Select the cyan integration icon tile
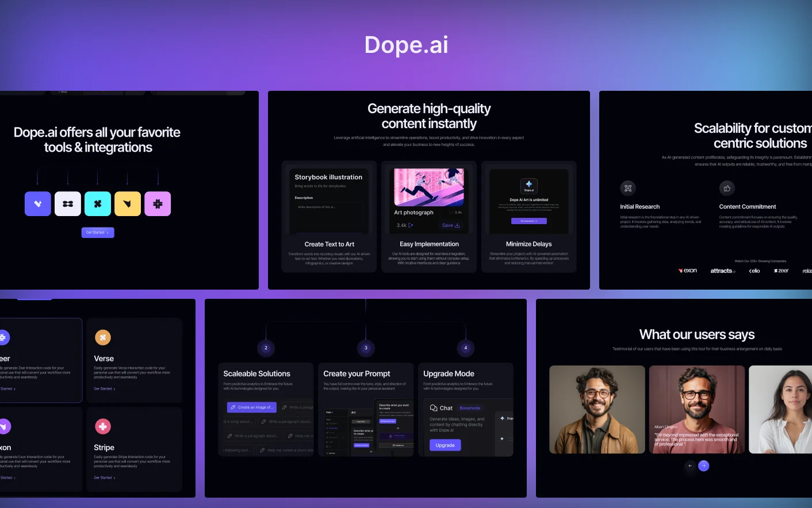The height and width of the screenshot is (508, 812). 98,204
